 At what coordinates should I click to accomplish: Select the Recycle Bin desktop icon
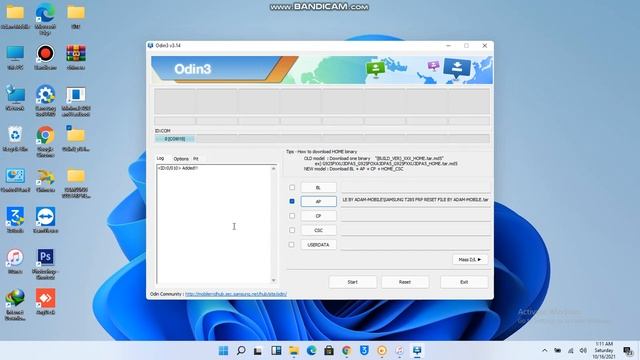[x=15, y=139]
